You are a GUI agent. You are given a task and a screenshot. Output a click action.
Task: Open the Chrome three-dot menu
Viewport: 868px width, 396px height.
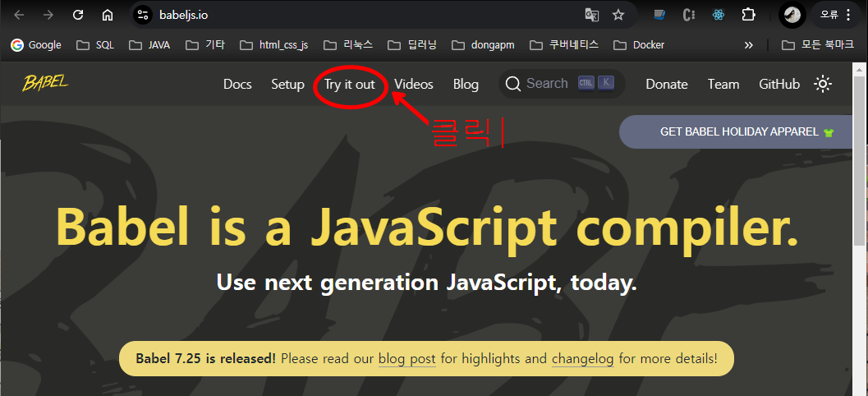[x=848, y=15]
